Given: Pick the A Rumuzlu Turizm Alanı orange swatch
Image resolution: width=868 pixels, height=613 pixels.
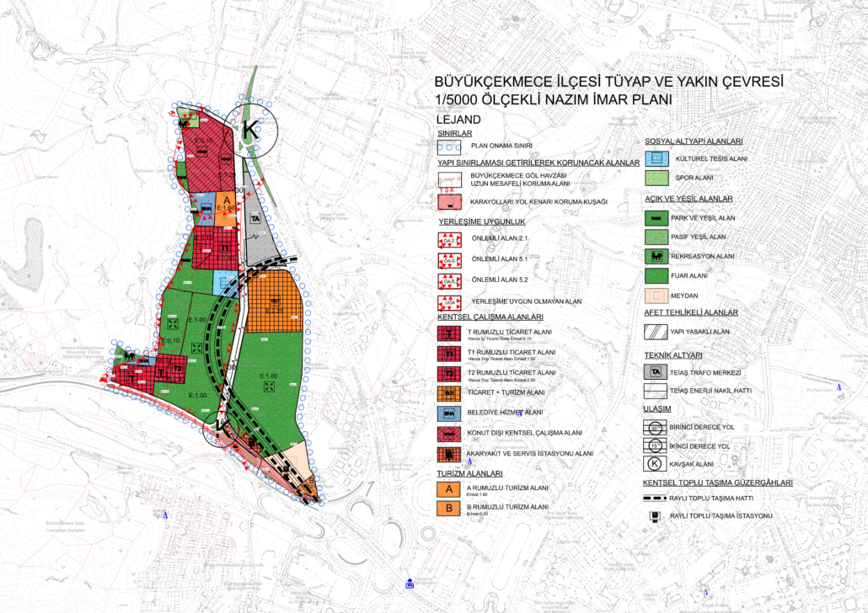Looking at the screenshot, I should 450,489.
